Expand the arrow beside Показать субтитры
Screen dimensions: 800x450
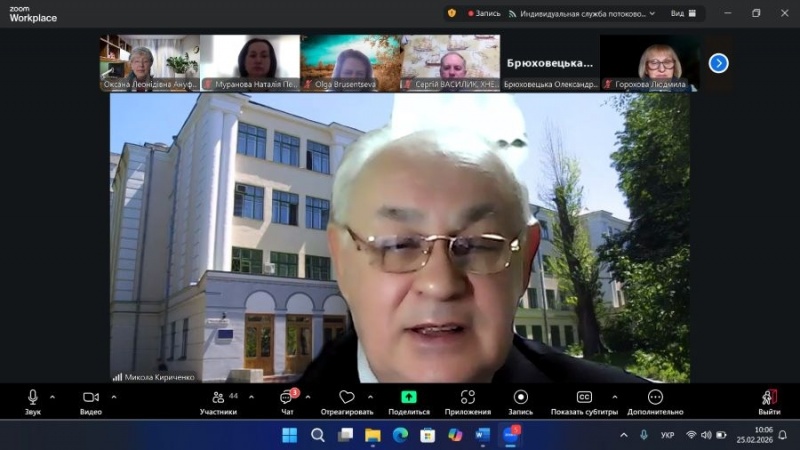pyautogui.click(x=614, y=397)
